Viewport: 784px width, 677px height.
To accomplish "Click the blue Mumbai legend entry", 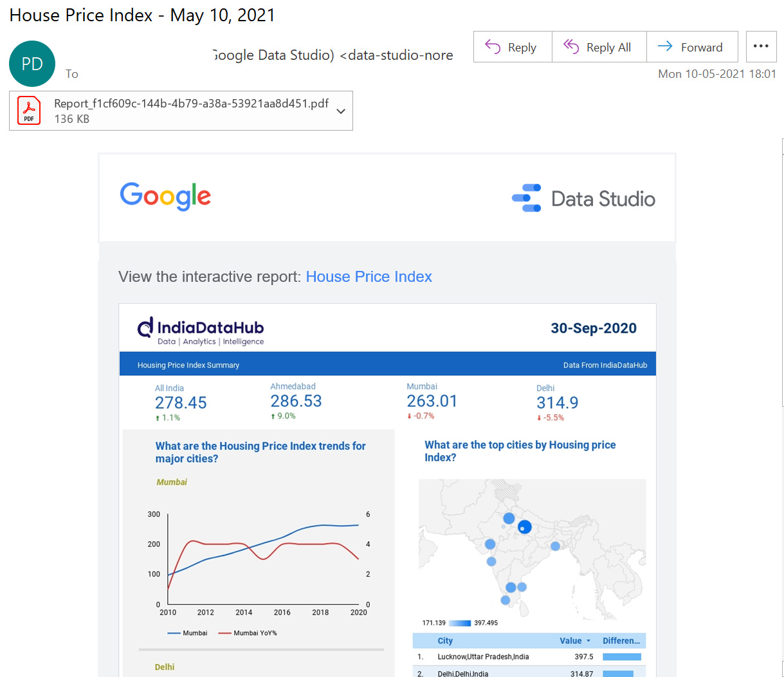I will coord(187,633).
